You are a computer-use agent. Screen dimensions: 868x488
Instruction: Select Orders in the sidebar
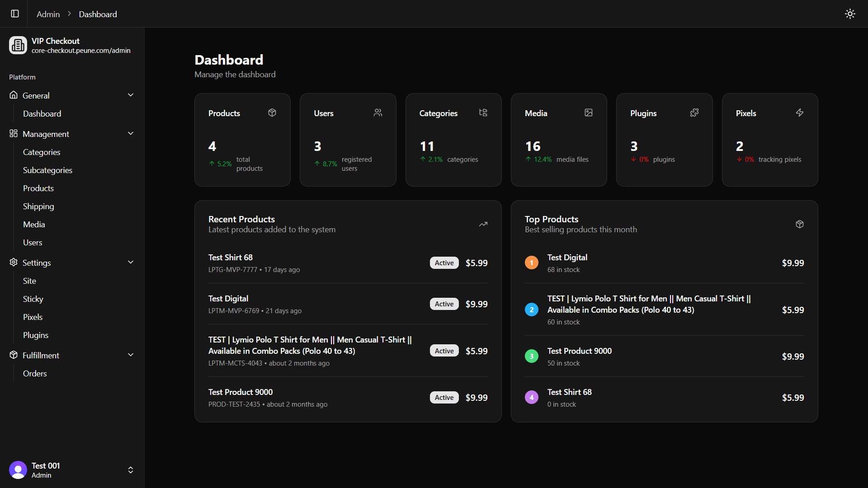click(35, 374)
